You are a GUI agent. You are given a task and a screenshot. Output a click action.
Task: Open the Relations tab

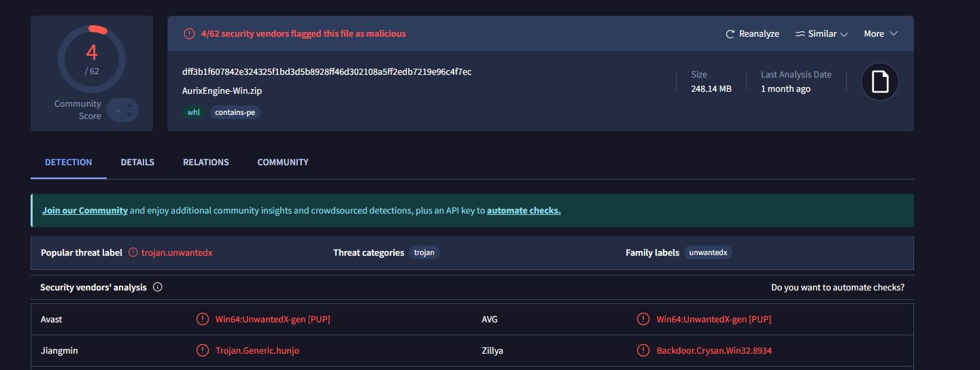[206, 163]
